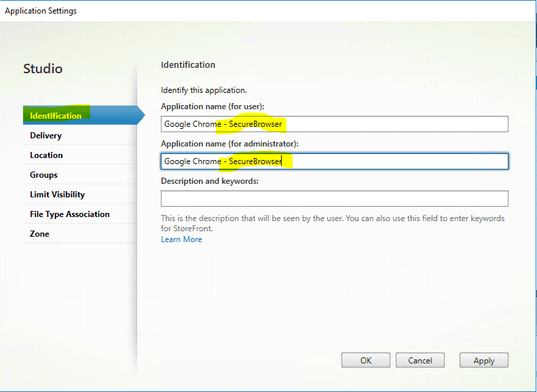Click the Studio heading
This screenshot has height=392, width=537.
(43, 68)
